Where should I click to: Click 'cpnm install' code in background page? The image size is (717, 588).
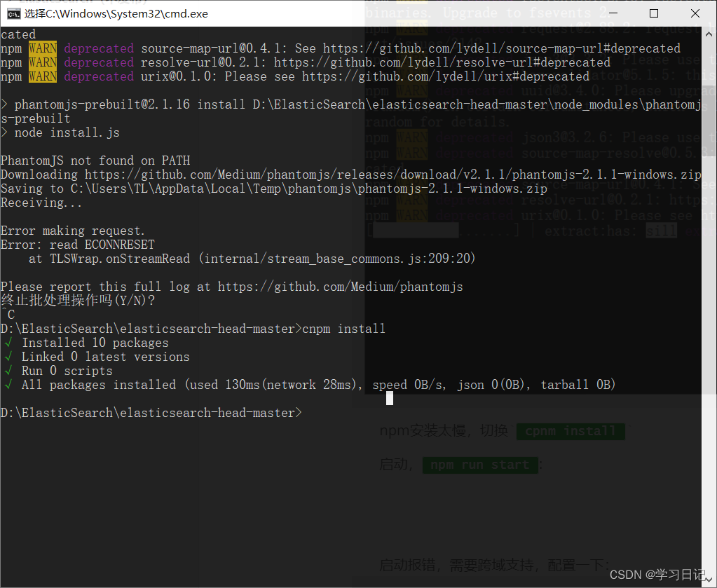coord(571,431)
